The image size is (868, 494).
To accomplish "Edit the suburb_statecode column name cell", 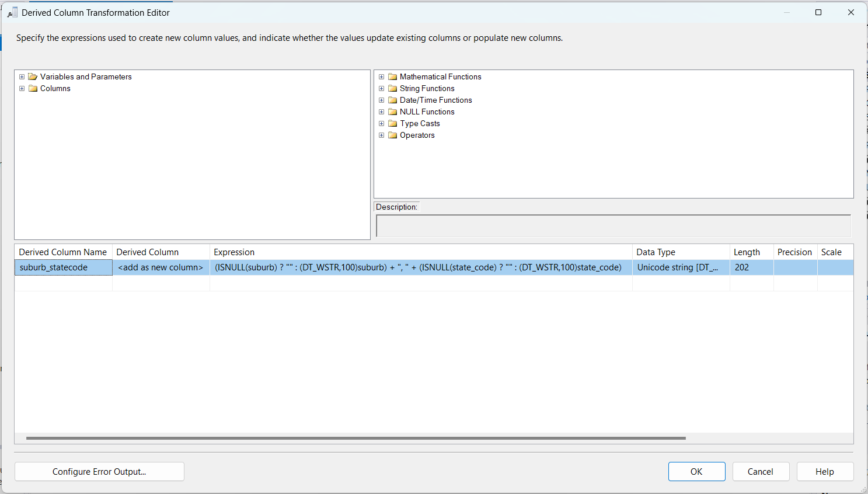I will tap(63, 267).
